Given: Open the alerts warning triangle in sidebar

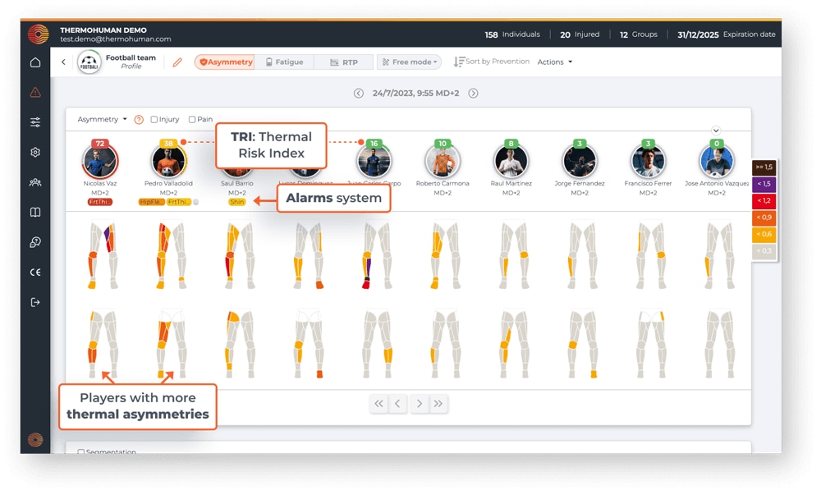Looking at the screenshot, I should pyautogui.click(x=35, y=92).
